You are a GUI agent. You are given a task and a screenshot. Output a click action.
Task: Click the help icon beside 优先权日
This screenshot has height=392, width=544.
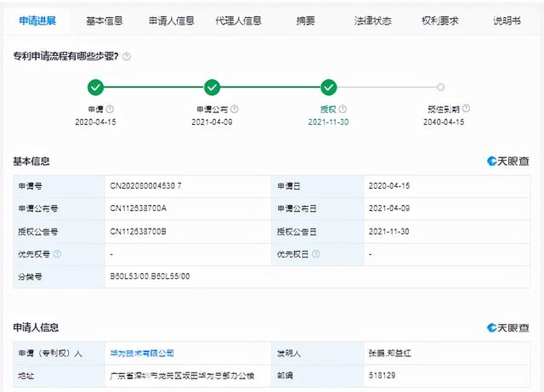(x=315, y=253)
